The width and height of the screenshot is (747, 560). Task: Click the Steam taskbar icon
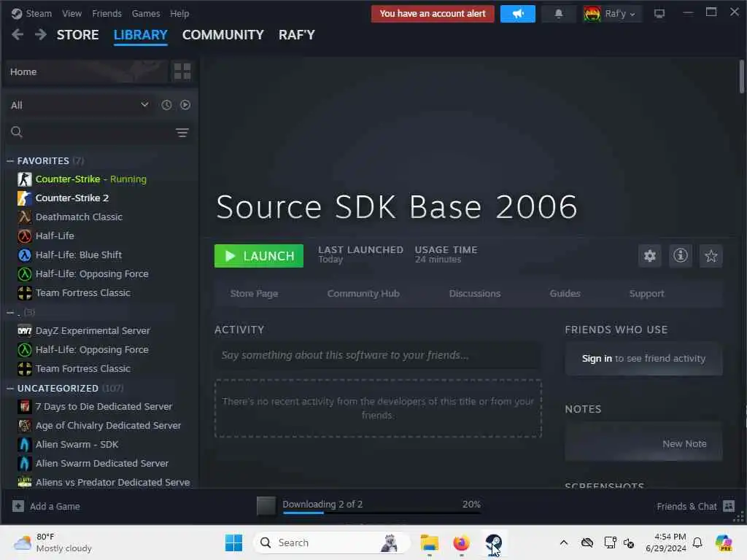click(493, 542)
